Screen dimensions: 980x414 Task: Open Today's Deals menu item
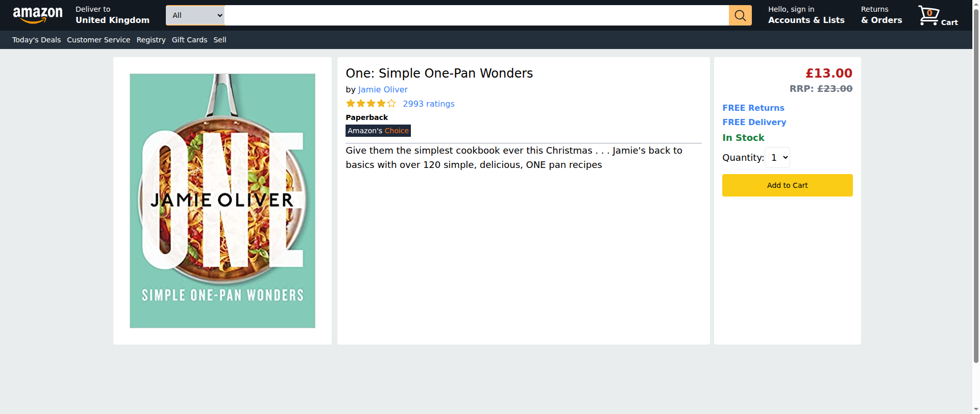[36, 40]
